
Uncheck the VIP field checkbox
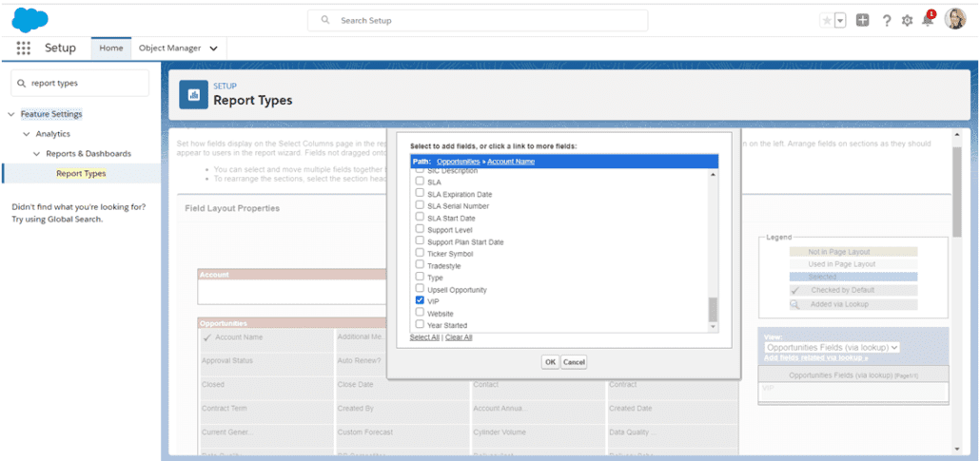tap(420, 300)
